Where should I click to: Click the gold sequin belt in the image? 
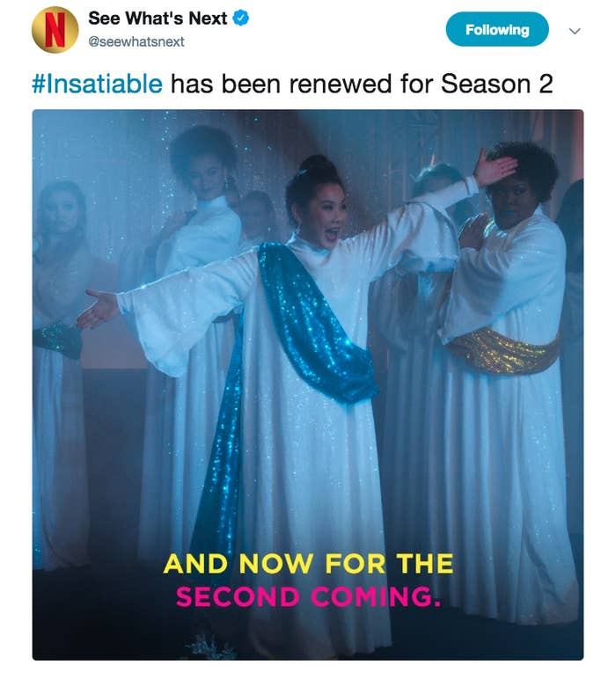pyautogui.click(x=503, y=351)
